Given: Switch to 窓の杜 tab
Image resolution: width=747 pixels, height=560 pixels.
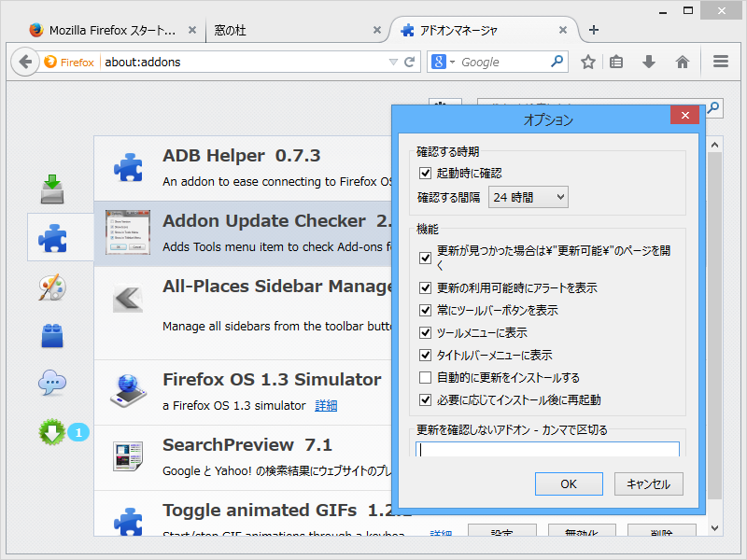Looking at the screenshot, I should (x=230, y=31).
